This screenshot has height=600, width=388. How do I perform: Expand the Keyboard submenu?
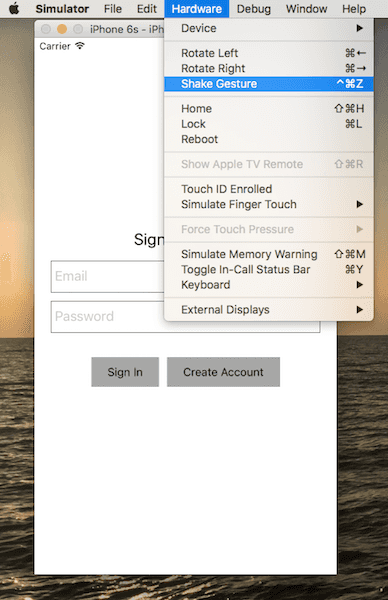coord(269,285)
